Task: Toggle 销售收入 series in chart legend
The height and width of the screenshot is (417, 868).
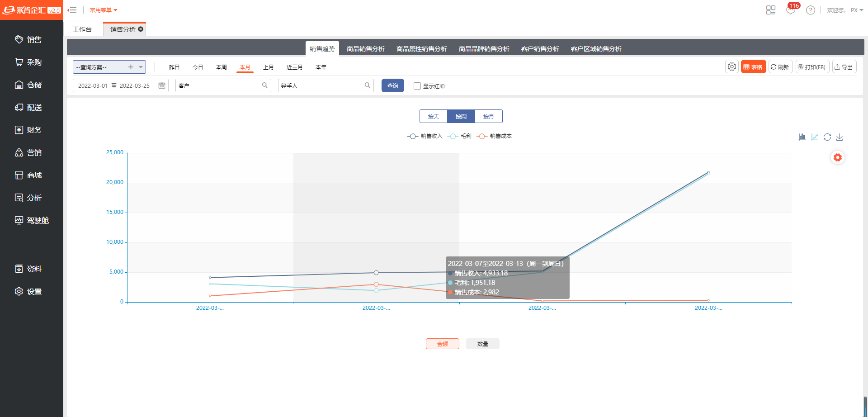Action: [x=425, y=136]
